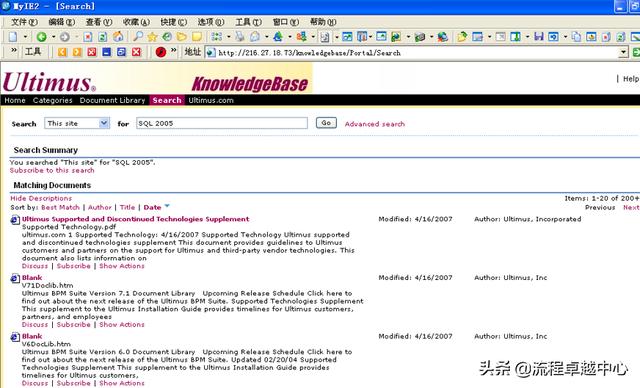Expand the address bar URL dropdown

click(623, 52)
